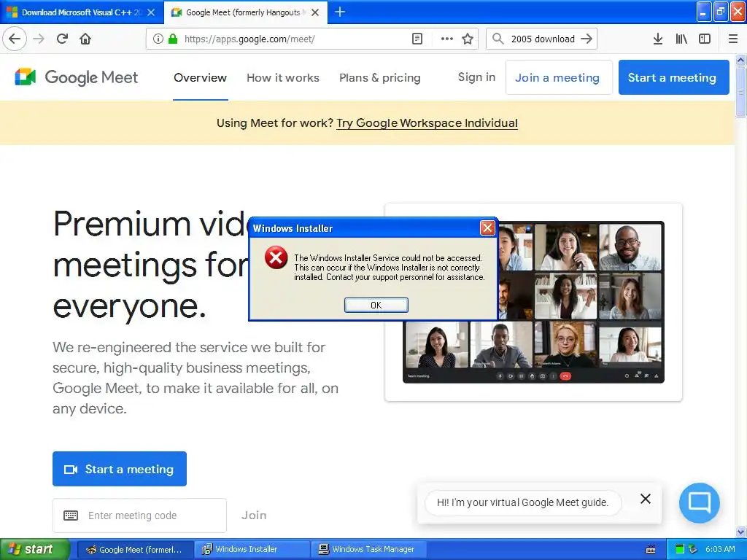Click the keyboard icon in meeting code field
This screenshot has height=560, width=747.
pyautogui.click(x=71, y=516)
